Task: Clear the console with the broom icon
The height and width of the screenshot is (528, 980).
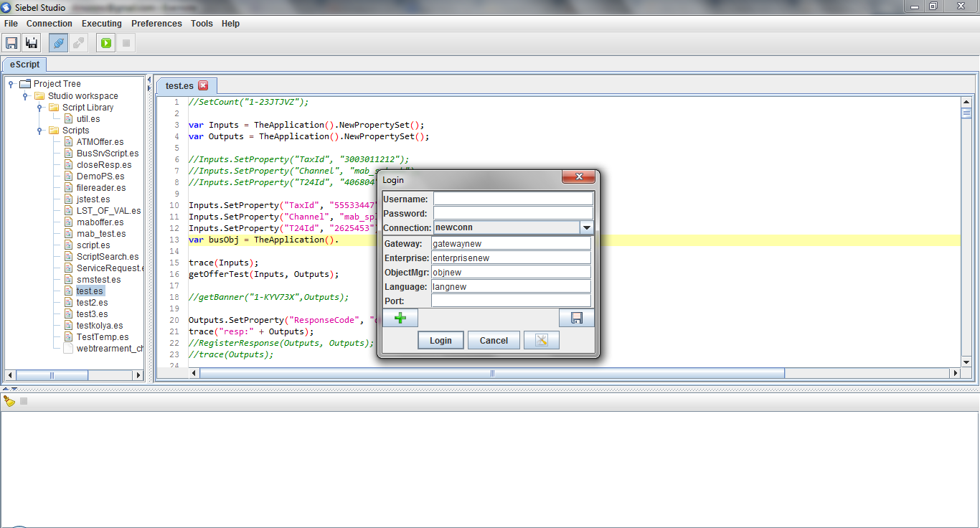Action: [x=9, y=401]
